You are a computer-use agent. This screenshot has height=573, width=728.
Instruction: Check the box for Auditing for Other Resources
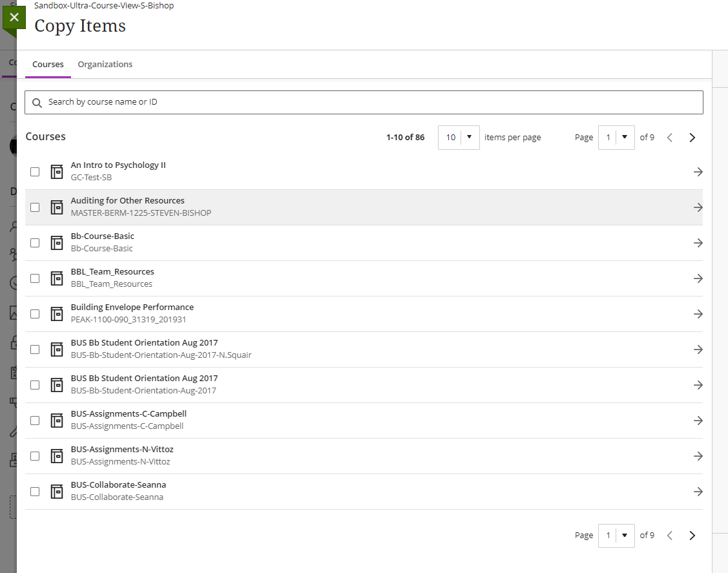click(34, 207)
